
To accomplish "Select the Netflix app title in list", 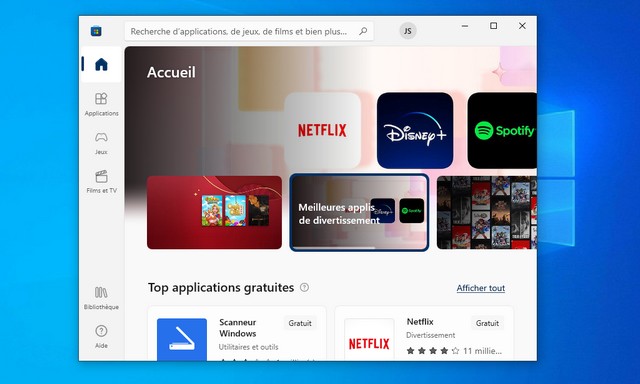I will coord(420,322).
